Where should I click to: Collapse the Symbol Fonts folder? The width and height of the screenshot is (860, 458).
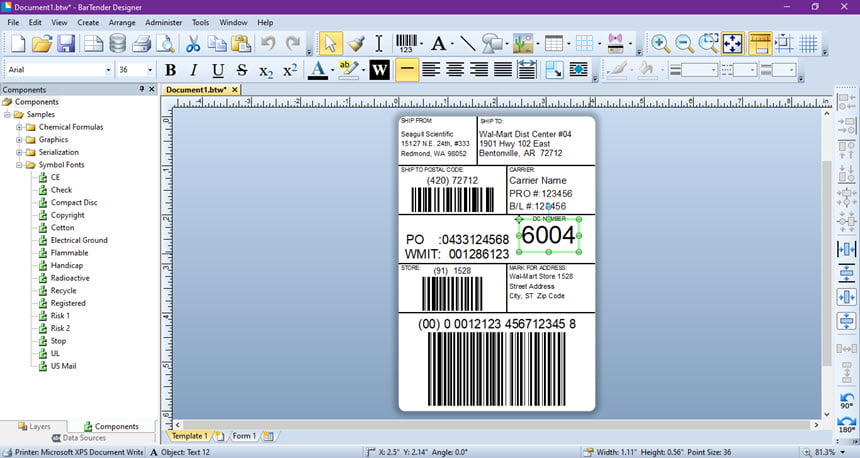(x=19, y=165)
